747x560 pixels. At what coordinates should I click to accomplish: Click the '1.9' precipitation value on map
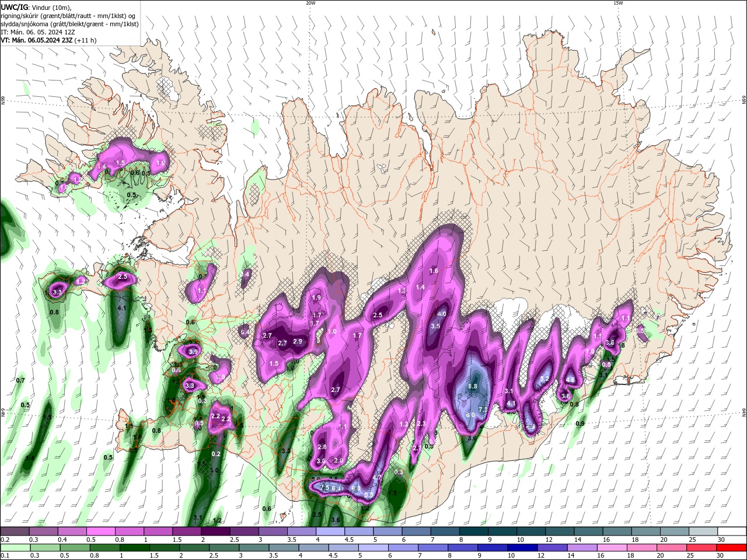point(316,297)
